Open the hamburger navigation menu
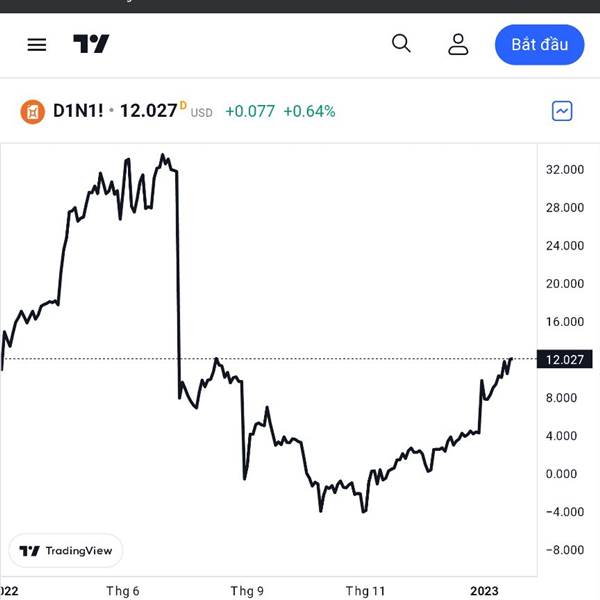The height and width of the screenshot is (600, 600). click(37, 45)
